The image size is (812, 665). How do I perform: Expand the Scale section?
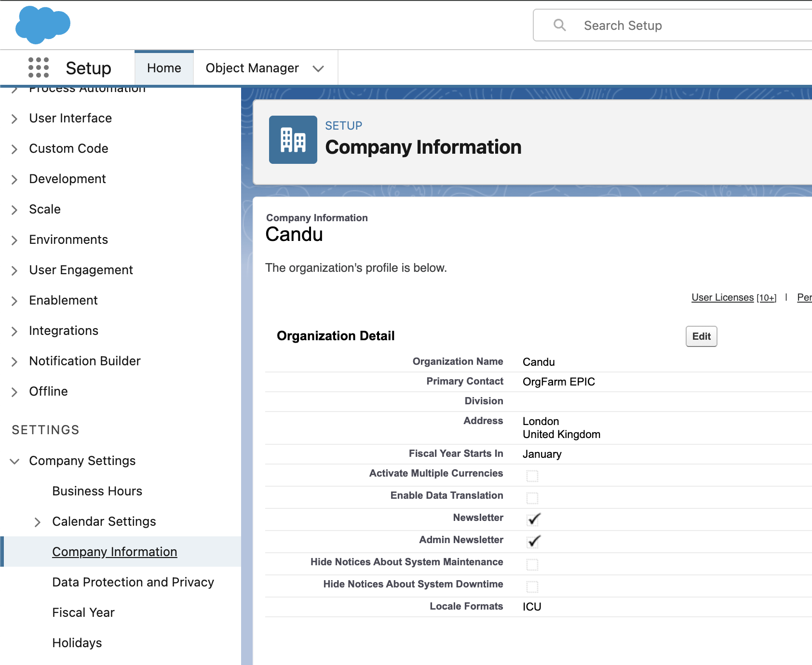click(x=14, y=210)
